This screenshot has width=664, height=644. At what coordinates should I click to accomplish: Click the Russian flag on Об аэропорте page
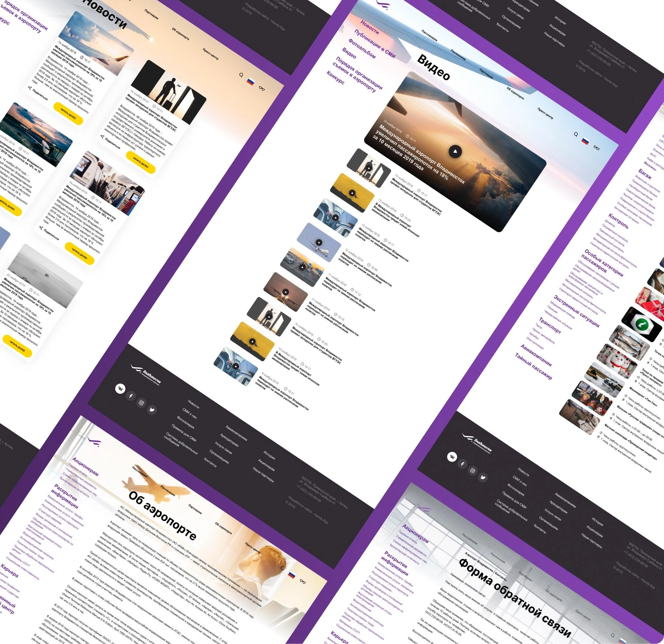pyautogui.click(x=292, y=575)
